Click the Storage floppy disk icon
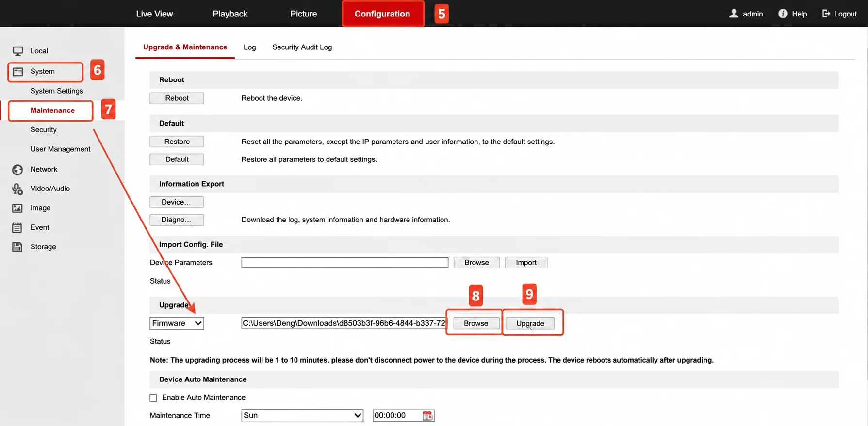The height and width of the screenshot is (426, 868). pos(17,247)
